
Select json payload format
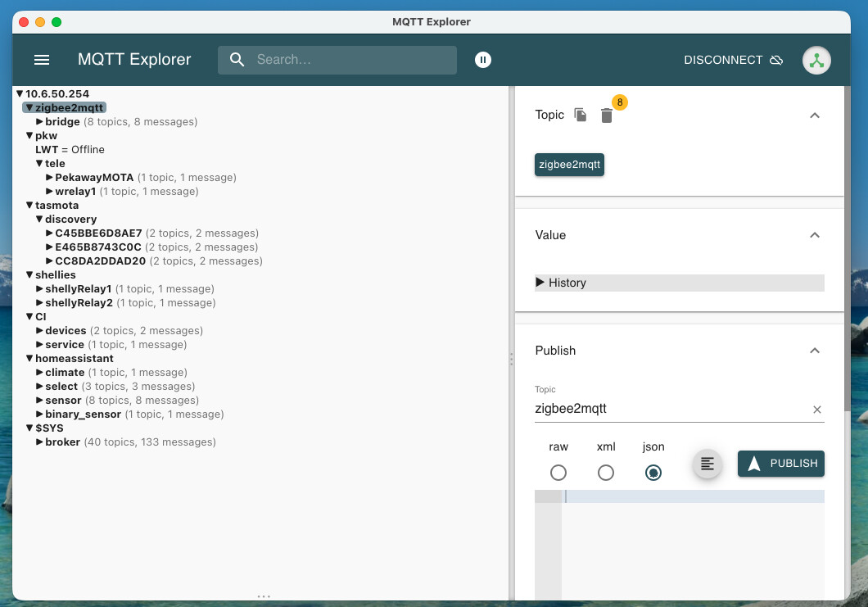click(653, 473)
